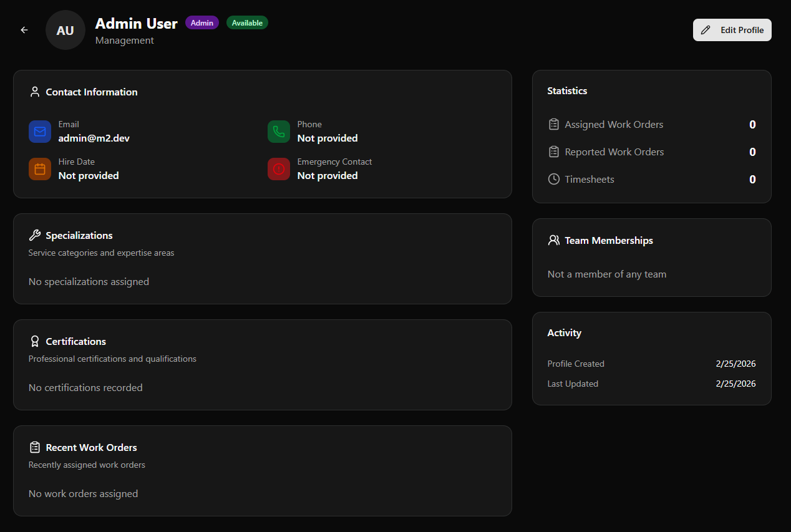Image resolution: width=791 pixels, height=532 pixels.
Task: Click the Activity heading
Action: coord(565,332)
